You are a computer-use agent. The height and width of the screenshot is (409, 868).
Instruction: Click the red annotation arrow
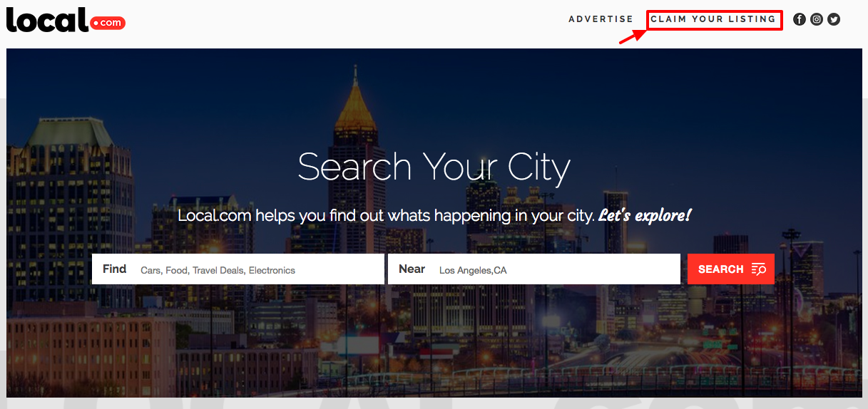point(632,36)
